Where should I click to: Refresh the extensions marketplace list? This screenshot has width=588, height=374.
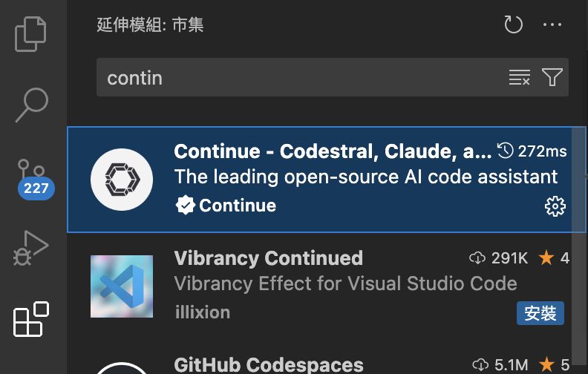[513, 25]
